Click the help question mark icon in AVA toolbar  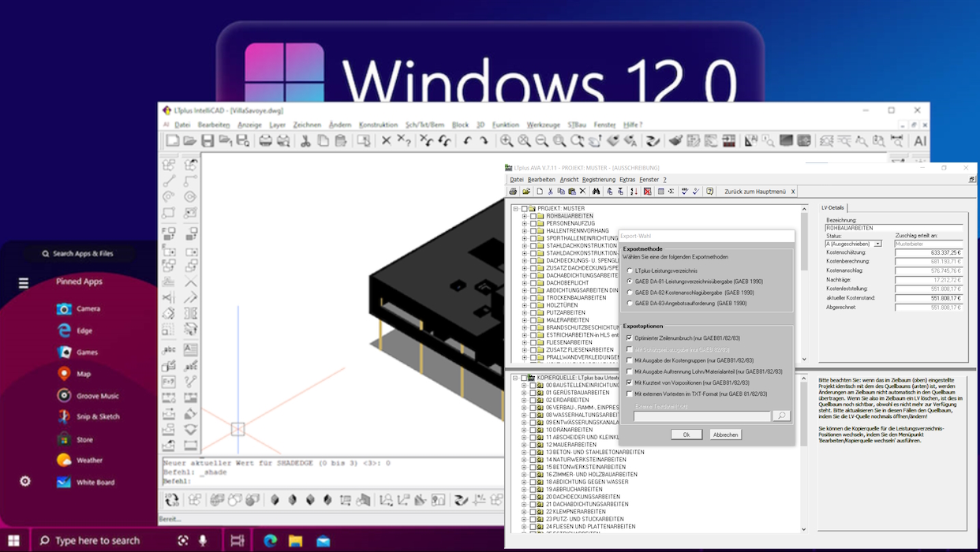click(709, 192)
